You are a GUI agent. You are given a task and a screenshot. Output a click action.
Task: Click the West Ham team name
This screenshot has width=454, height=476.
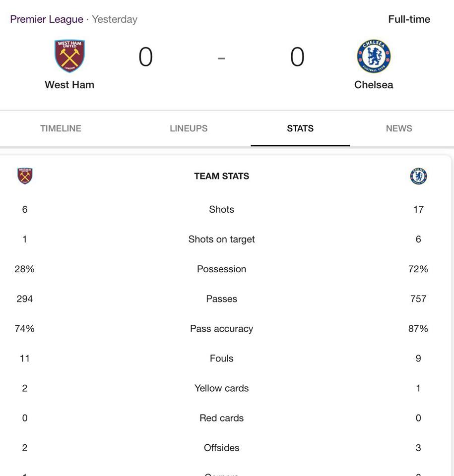point(69,85)
